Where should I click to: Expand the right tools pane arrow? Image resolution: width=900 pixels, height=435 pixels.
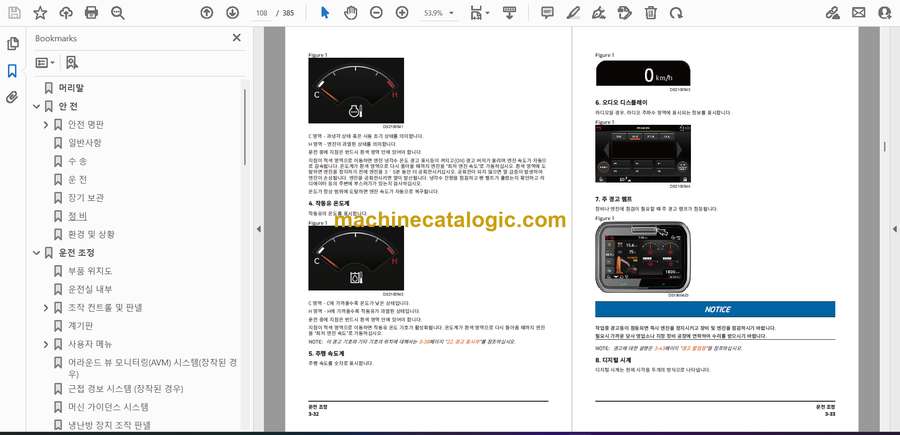pos(894,228)
